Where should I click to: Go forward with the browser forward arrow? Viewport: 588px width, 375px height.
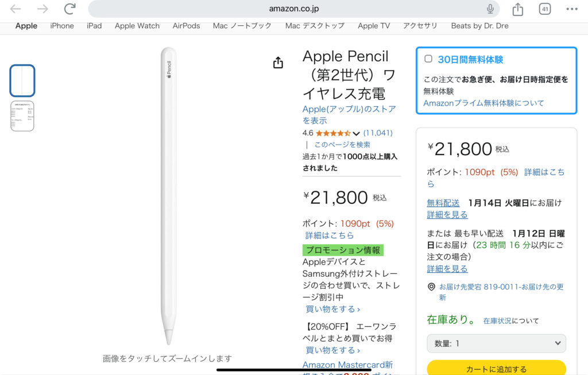point(42,9)
